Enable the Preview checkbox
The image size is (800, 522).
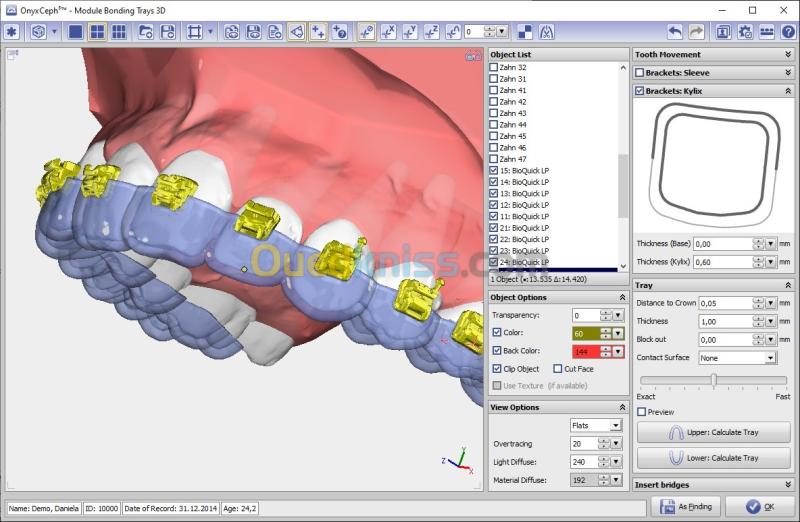point(642,412)
